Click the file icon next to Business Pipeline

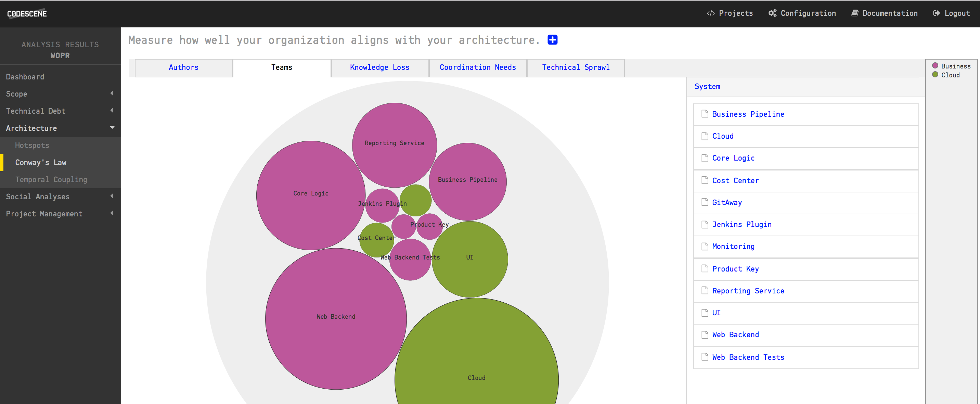(x=705, y=114)
